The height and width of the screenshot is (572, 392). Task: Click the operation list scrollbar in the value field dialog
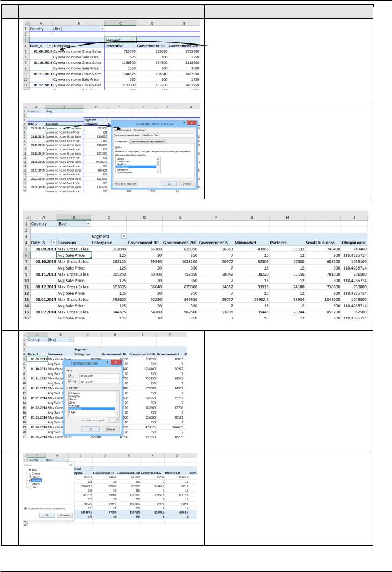tap(158, 165)
